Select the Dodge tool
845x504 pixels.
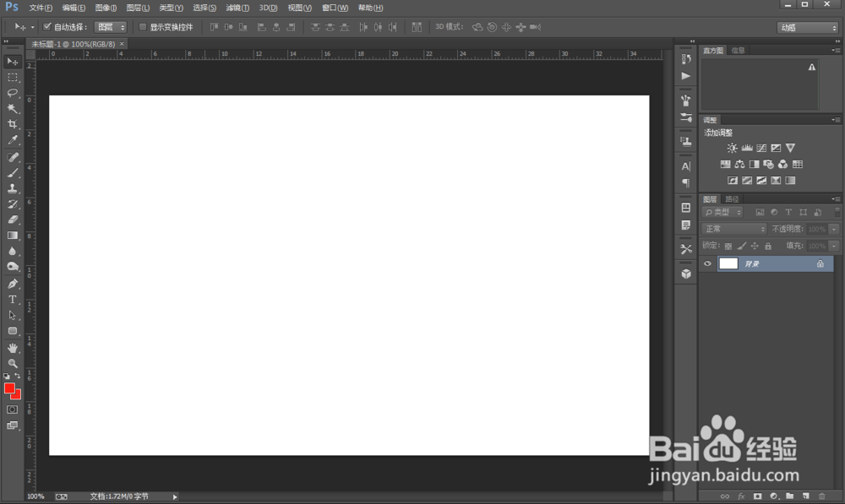point(13,267)
